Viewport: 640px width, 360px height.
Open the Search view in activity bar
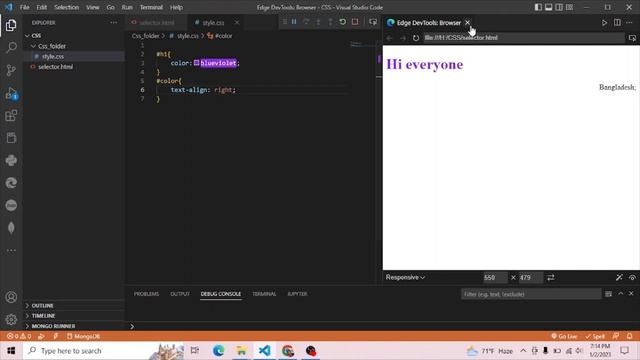[x=11, y=47]
